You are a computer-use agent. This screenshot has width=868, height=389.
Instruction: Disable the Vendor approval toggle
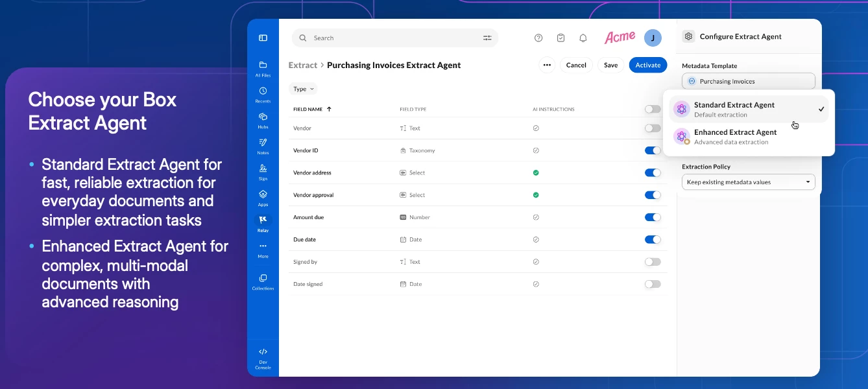click(653, 194)
